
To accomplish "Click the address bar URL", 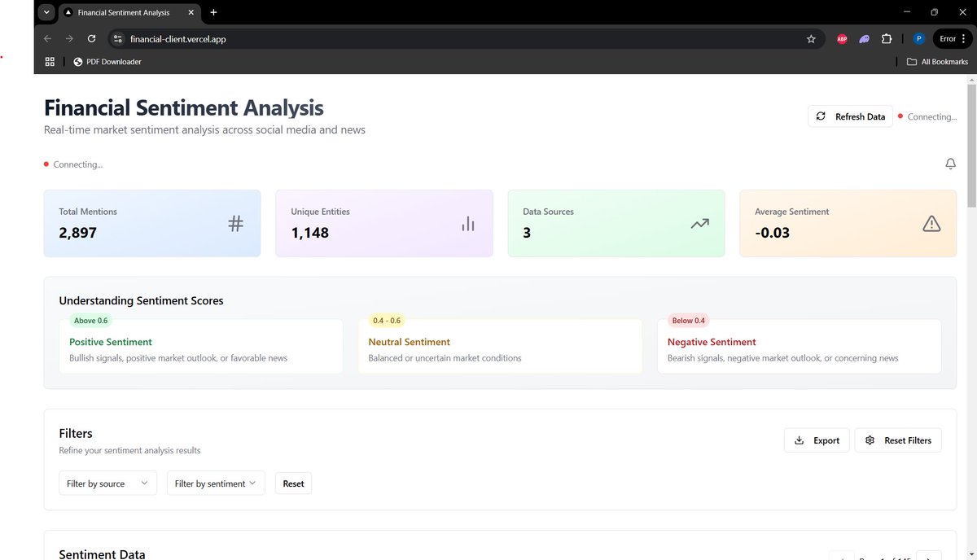I will 177,38.
